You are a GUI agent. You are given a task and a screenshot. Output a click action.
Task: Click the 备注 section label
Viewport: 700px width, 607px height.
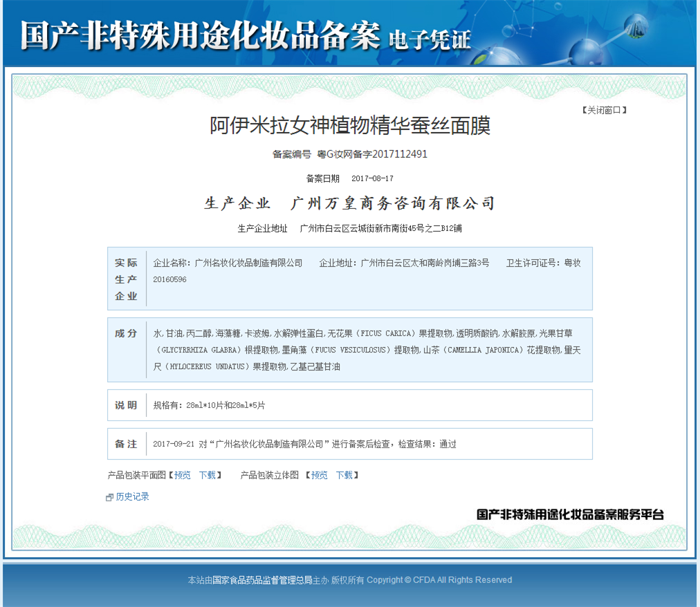click(x=126, y=444)
